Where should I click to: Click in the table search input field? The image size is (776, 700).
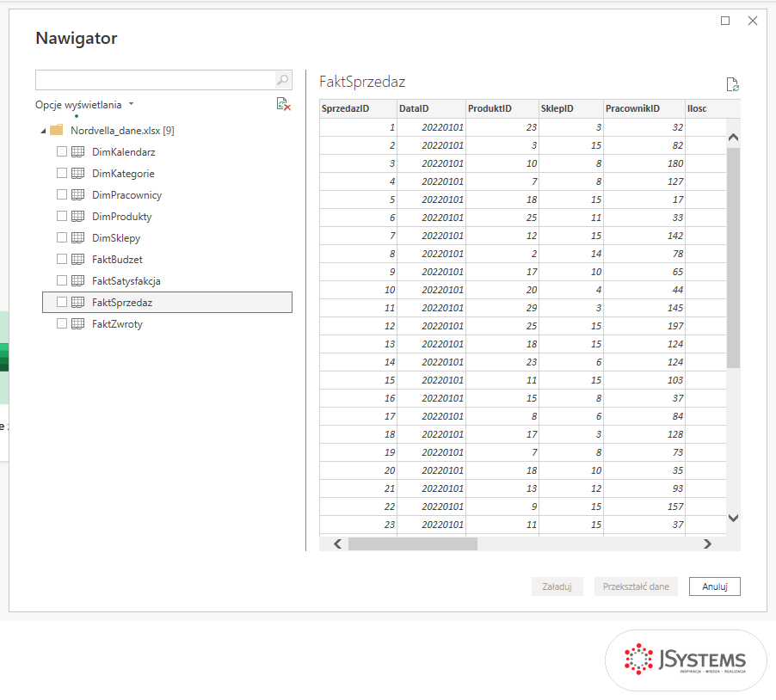point(156,80)
